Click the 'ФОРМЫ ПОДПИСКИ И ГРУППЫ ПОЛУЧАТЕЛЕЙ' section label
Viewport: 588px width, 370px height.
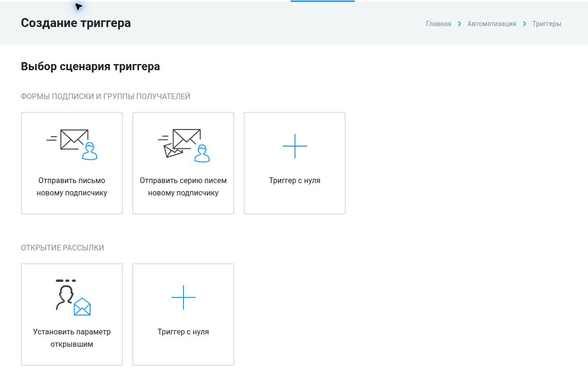click(x=106, y=96)
